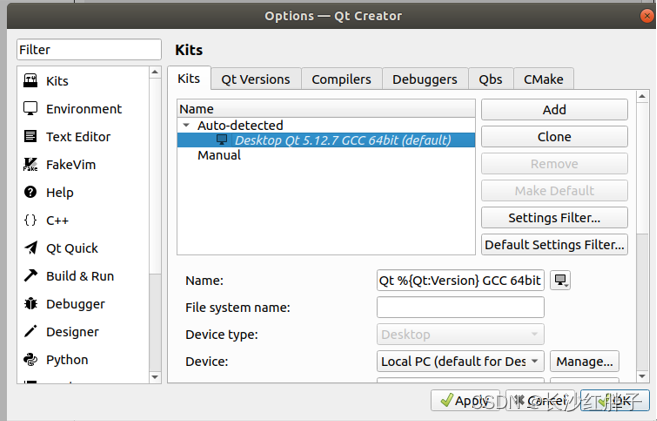Select the Build & Run hammer icon
The width and height of the screenshot is (657, 421).
(x=30, y=276)
